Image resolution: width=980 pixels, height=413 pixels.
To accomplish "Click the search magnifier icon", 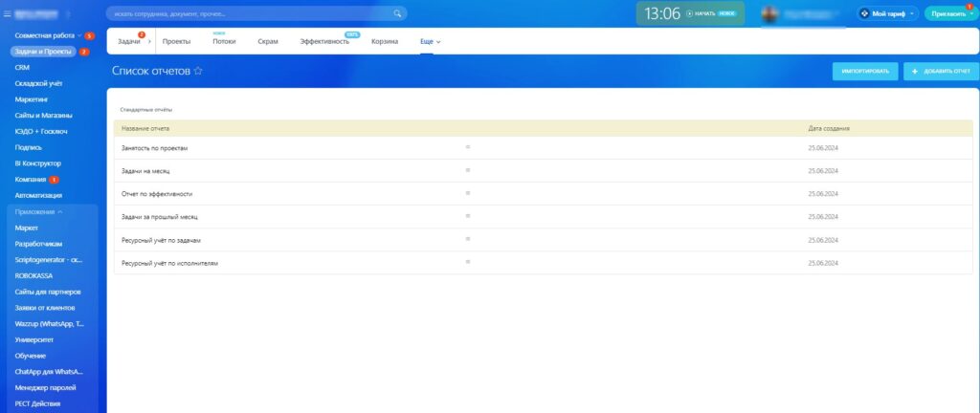I will (397, 13).
